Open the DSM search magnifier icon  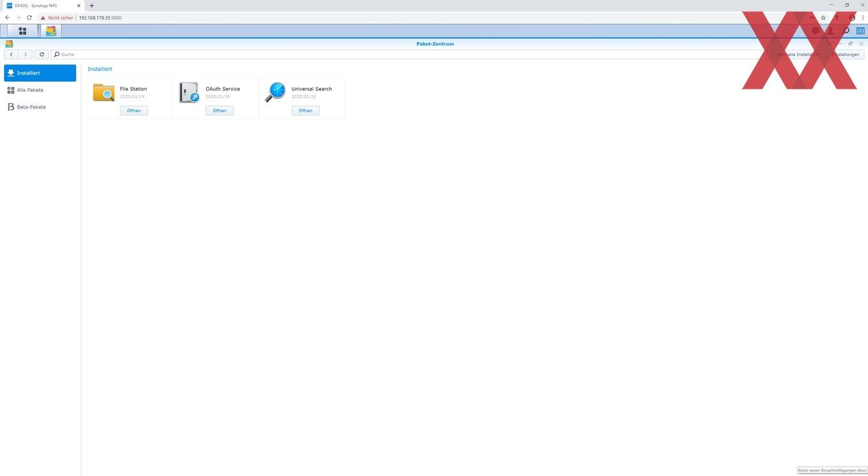[x=846, y=31]
